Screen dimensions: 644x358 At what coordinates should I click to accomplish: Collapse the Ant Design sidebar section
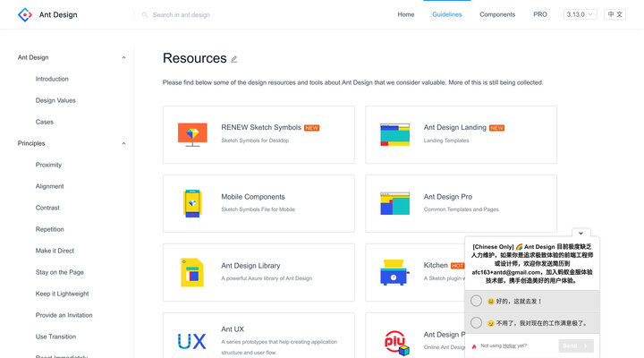pos(123,57)
